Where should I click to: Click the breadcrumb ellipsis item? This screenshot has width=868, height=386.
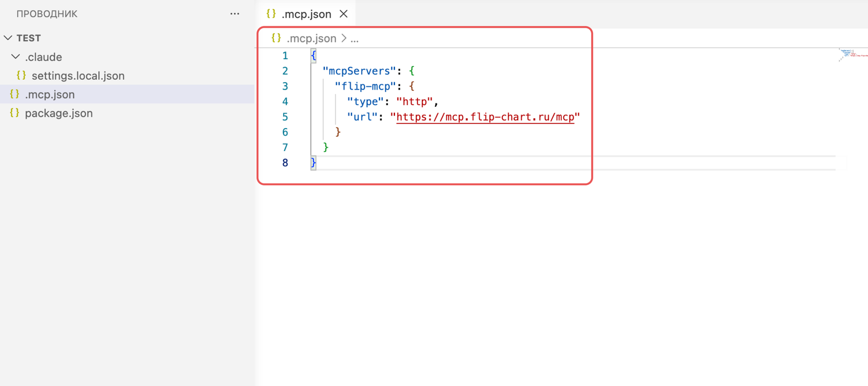(355, 38)
